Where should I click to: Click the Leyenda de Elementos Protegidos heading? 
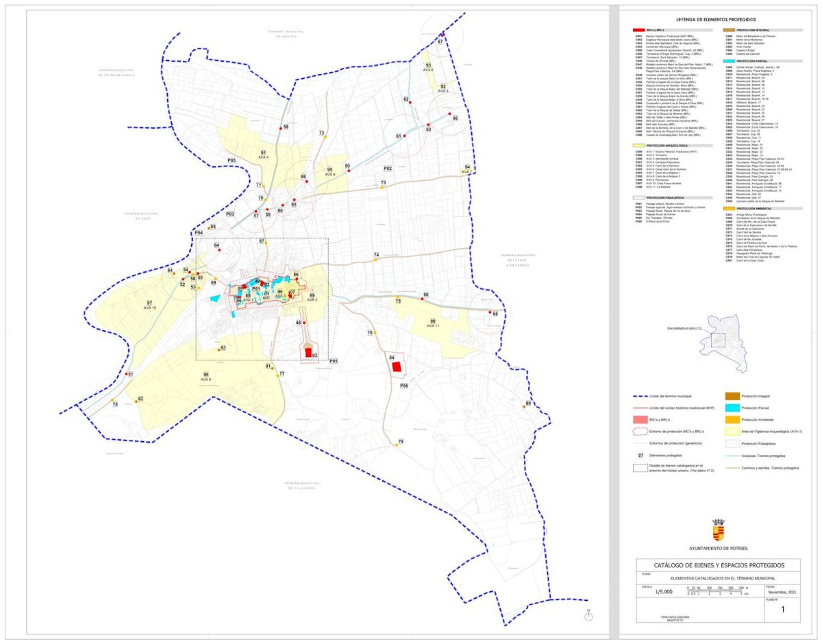click(x=714, y=21)
